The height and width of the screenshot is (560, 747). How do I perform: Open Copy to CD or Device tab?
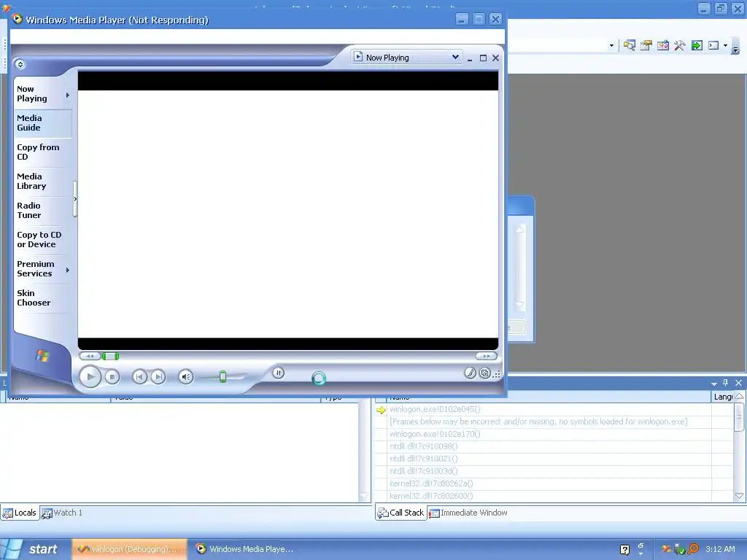[39, 239]
